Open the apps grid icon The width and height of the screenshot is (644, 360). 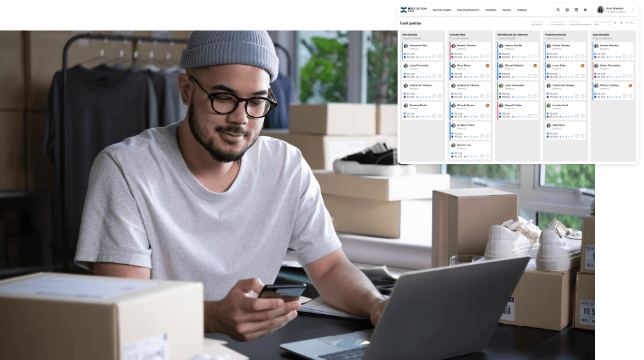coord(576,10)
